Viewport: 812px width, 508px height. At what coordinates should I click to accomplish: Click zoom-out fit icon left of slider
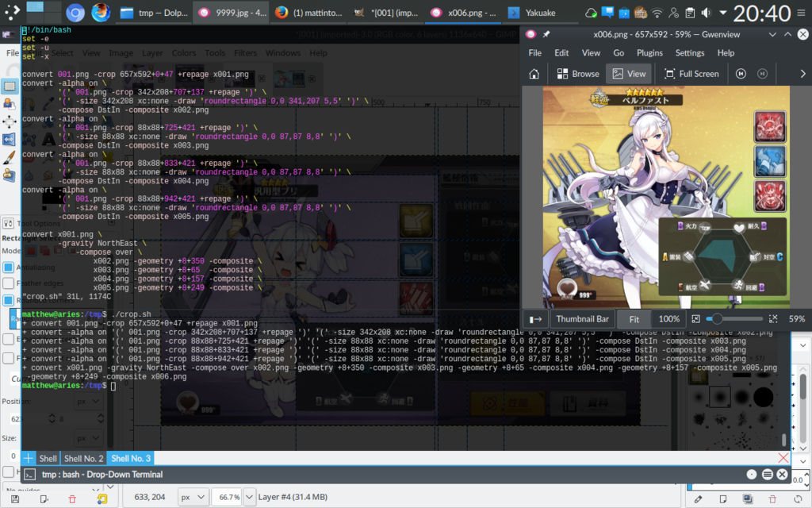click(695, 319)
